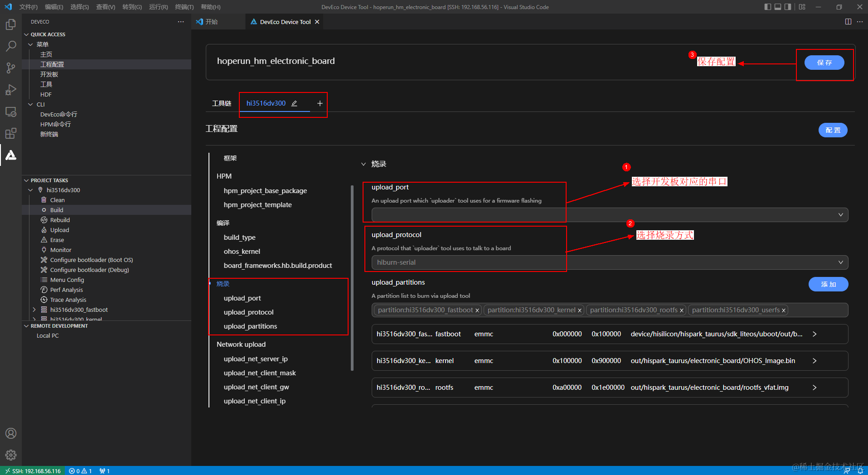Open the 终端(T) menu

coord(184,7)
